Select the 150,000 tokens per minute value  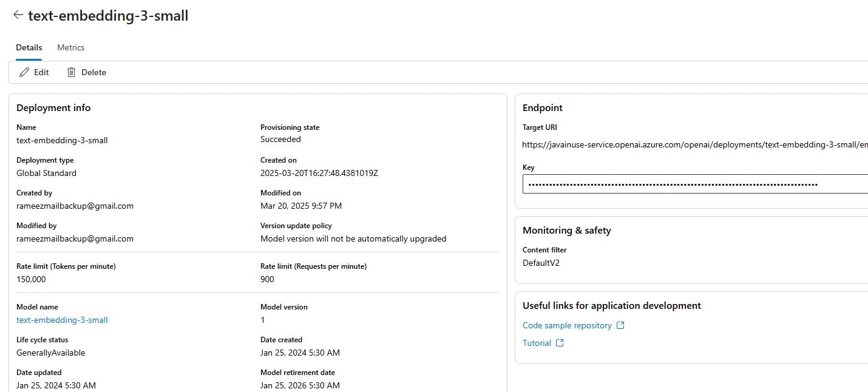(31, 279)
